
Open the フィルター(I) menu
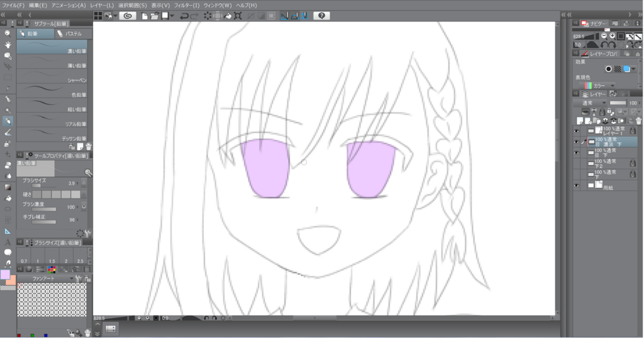(x=186, y=5)
